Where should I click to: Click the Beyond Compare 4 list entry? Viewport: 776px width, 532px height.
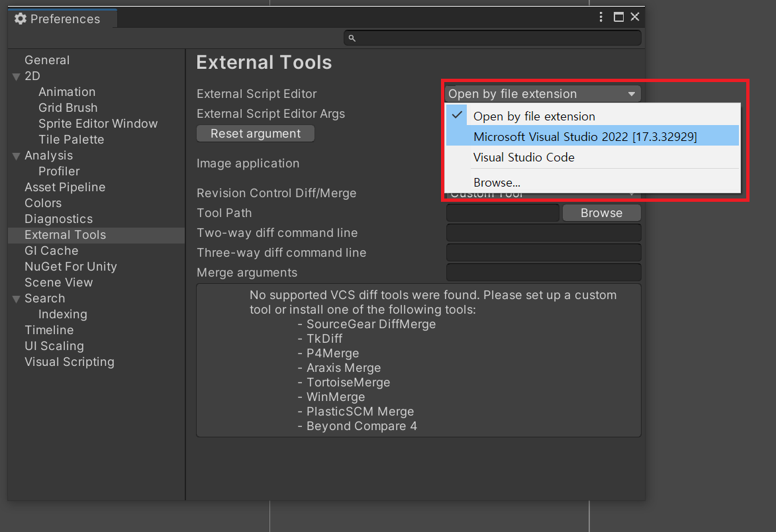pos(362,426)
